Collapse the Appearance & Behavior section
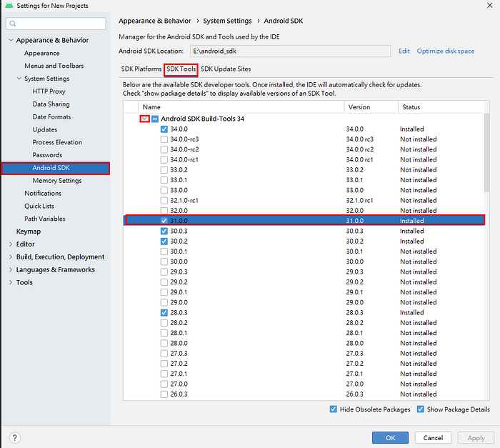 click(11, 40)
